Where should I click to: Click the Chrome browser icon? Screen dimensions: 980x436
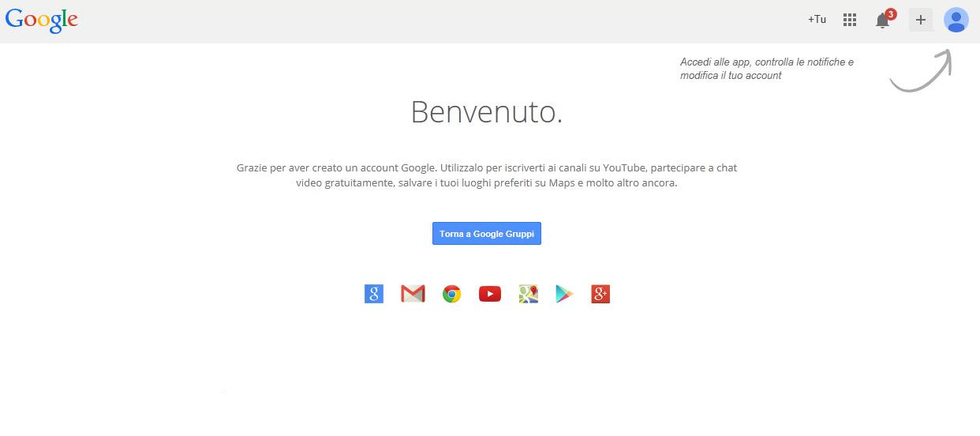coord(451,295)
